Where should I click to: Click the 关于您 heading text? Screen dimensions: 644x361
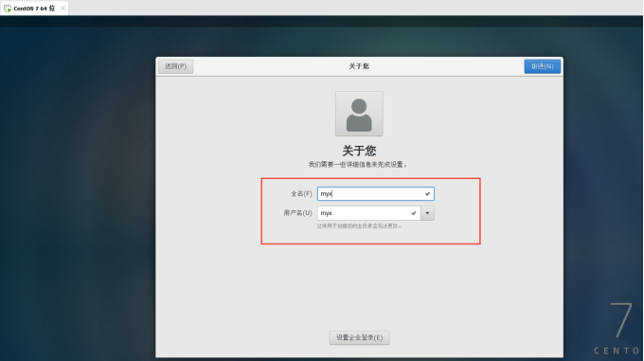point(359,151)
